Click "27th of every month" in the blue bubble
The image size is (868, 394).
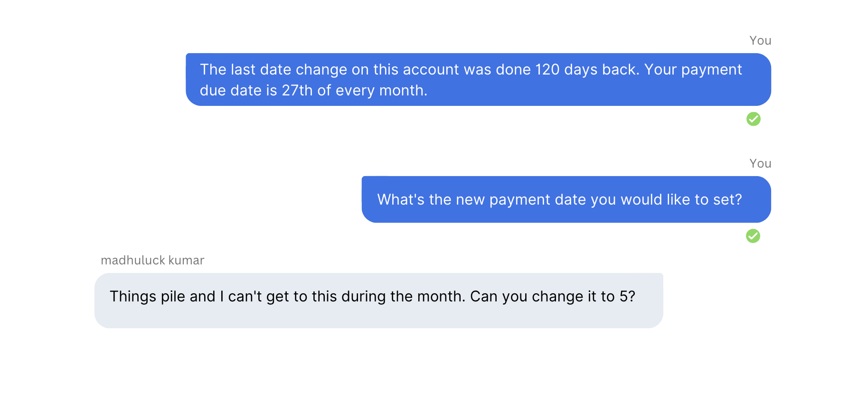(x=354, y=91)
